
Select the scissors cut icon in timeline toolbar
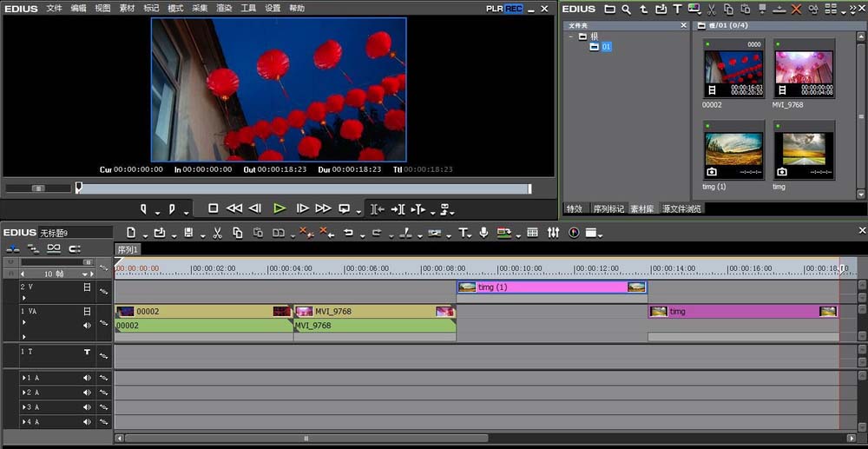coord(218,233)
